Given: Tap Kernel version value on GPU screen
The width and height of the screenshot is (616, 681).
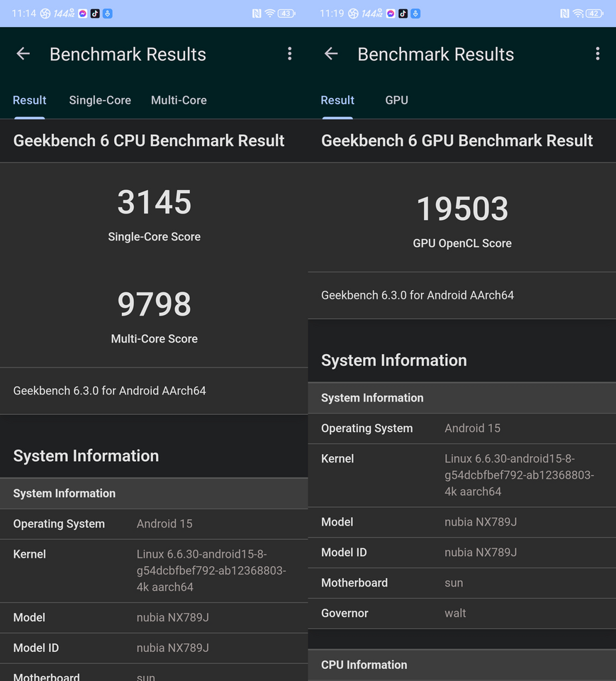Looking at the screenshot, I should coord(519,475).
